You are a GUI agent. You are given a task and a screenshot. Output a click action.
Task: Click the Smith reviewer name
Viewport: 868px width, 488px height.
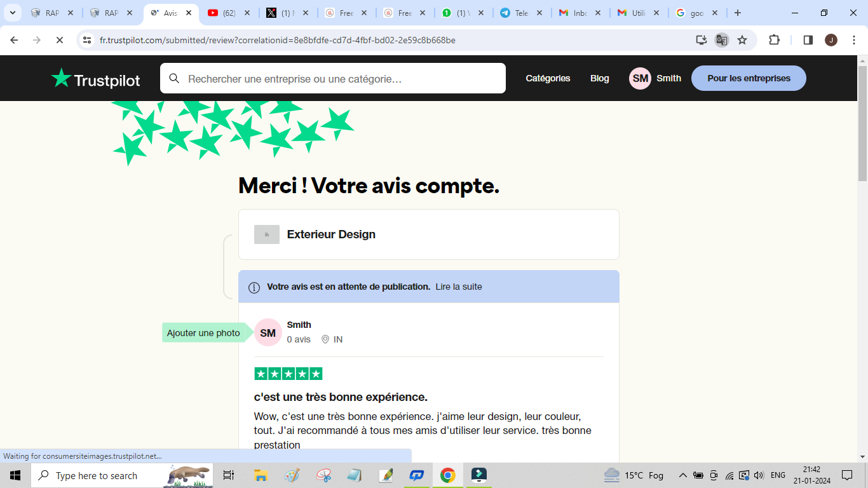tap(299, 325)
